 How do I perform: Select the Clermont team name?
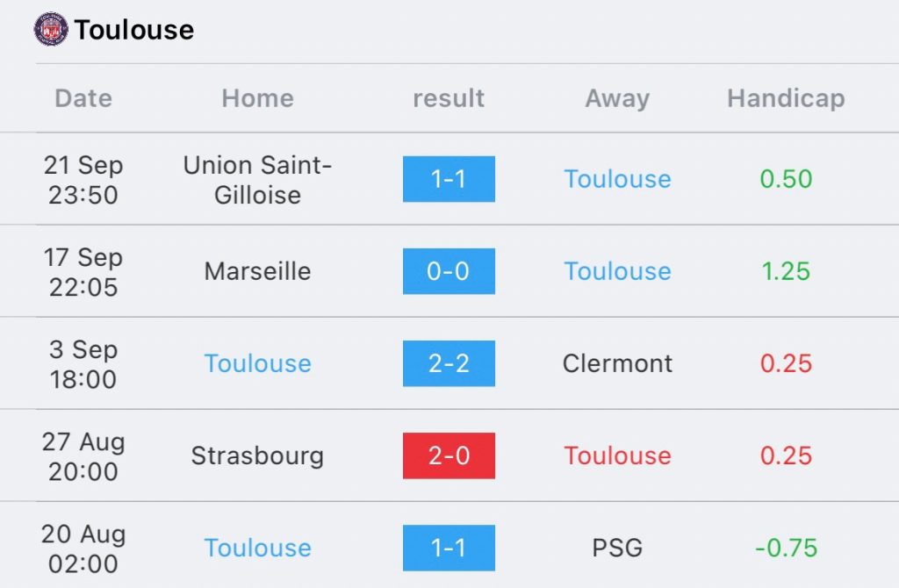(x=617, y=363)
